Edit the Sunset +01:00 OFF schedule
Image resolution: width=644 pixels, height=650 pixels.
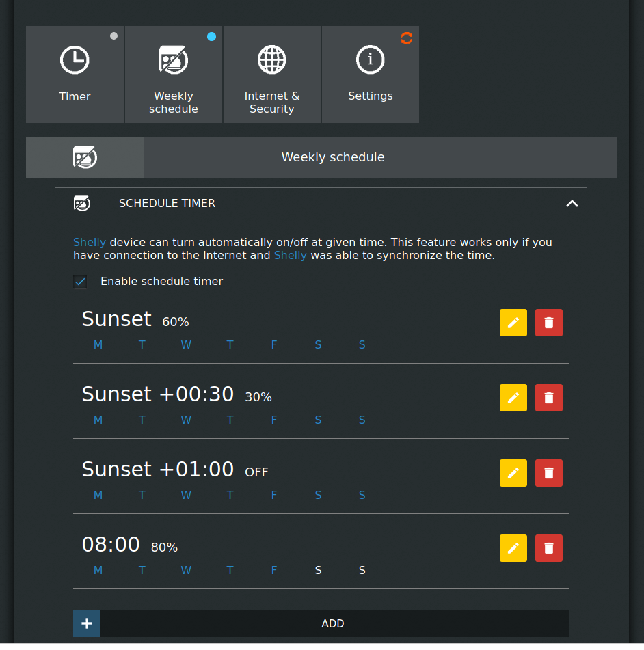point(513,473)
